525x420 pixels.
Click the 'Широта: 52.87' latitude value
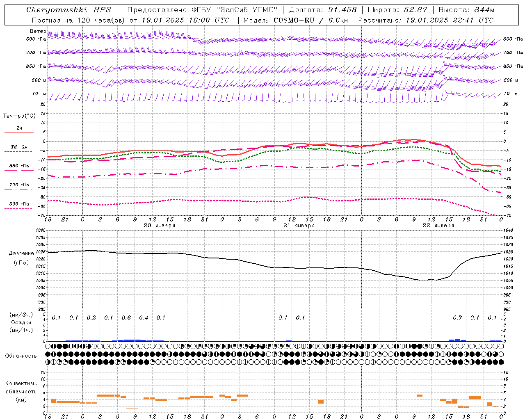[x=397, y=10]
